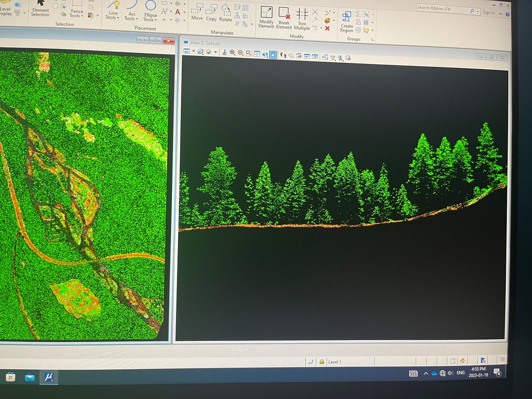Open the ribbon Help icon

click(507, 15)
